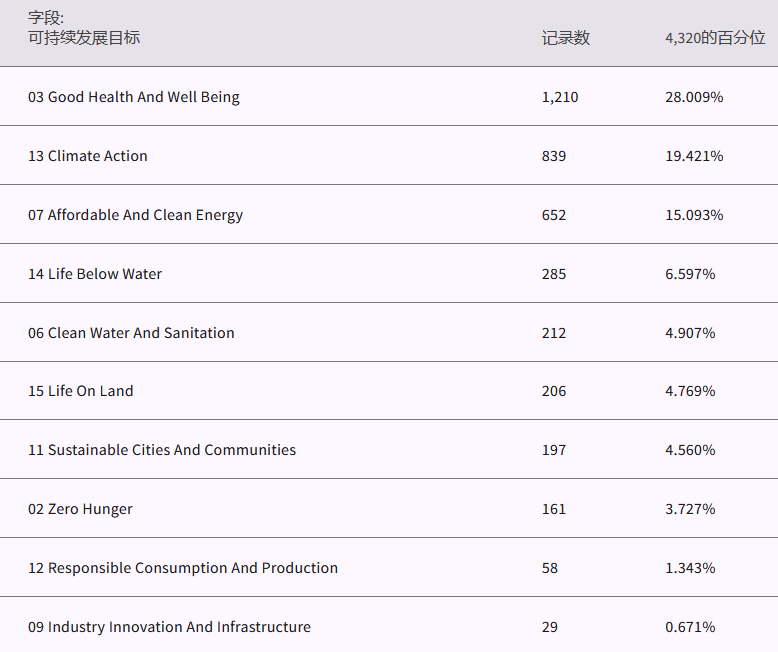Click the 可持续发展目标 column header

pos(84,38)
